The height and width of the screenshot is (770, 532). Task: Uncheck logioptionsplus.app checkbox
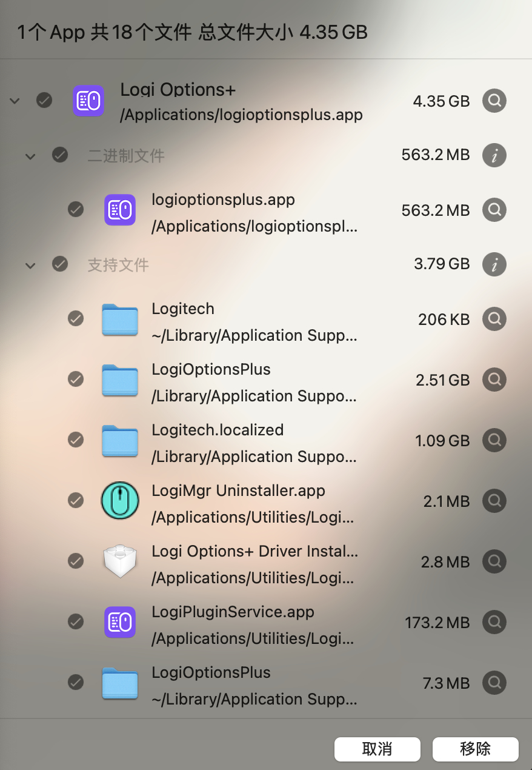click(x=76, y=210)
